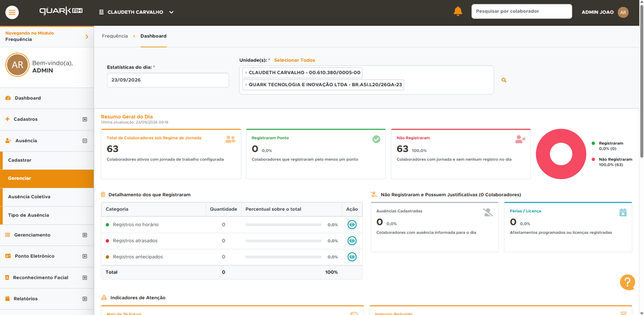Remove CLAUDETH CARVALHO unit tag
644x315 pixels.
(246, 73)
